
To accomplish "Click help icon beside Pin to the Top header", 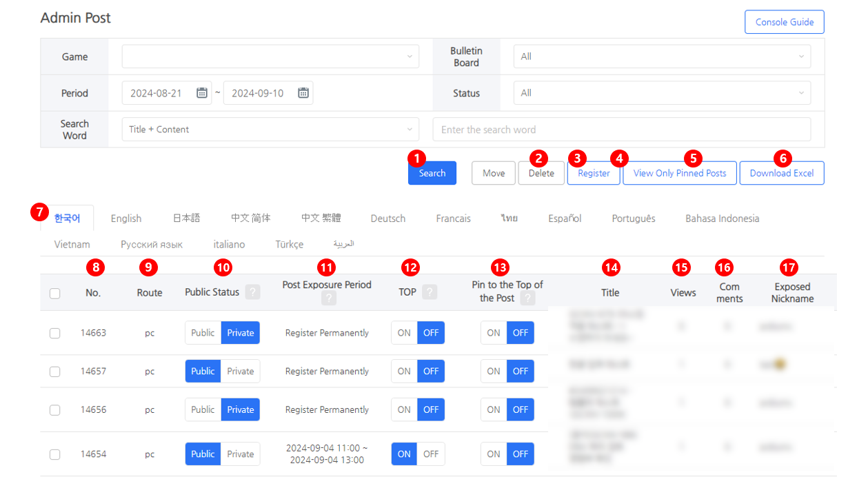I will [x=528, y=298].
